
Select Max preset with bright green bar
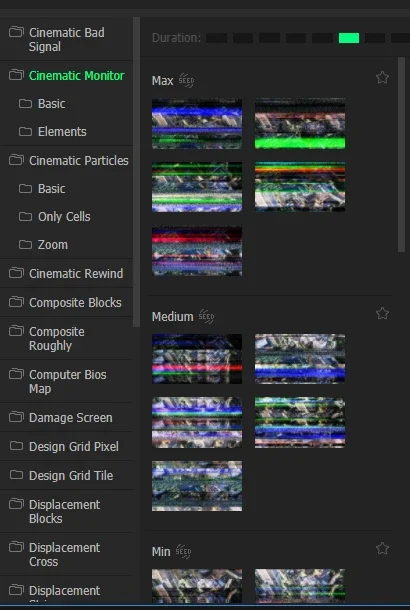[x=300, y=124]
